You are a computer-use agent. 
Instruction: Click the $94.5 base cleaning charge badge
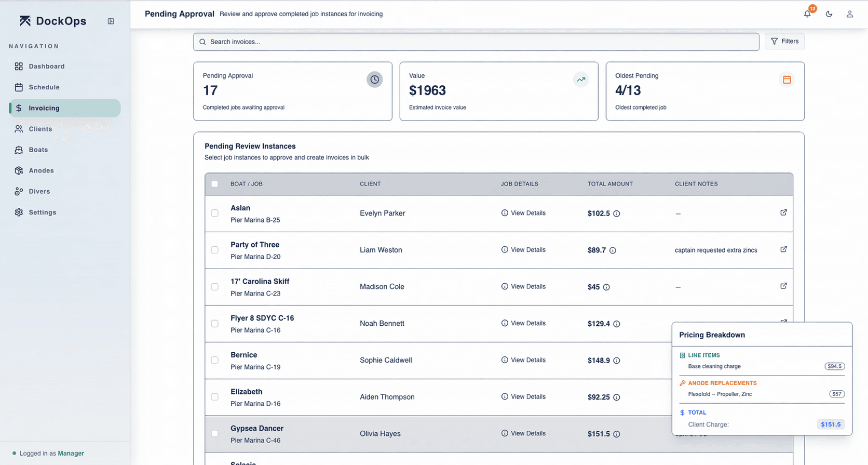pos(834,366)
